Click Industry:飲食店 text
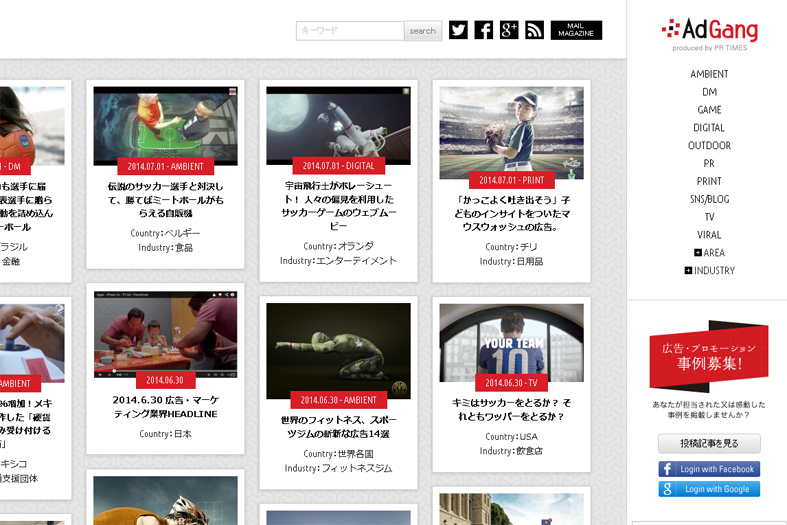The height and width of the screenshot is (525, 787). pyautogui.click(x=511, y=451)
